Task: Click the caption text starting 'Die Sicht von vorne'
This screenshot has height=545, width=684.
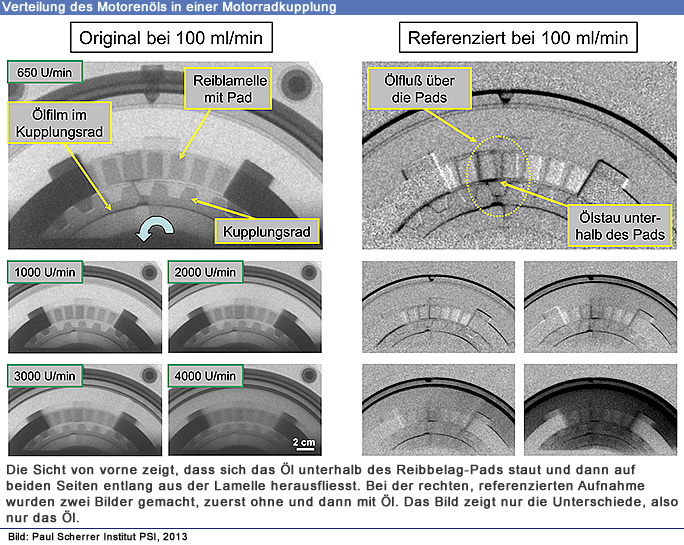Action: click(x=342, y=494)
